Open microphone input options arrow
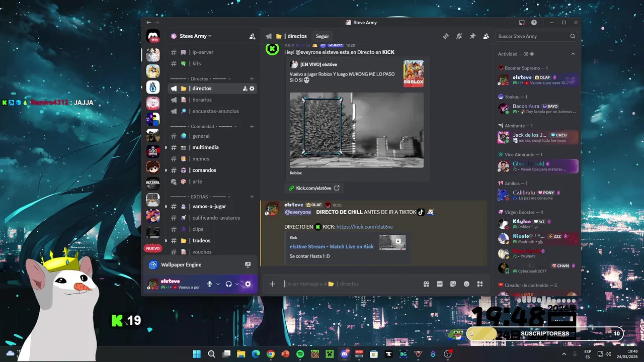The width and height of the screenshot is (644, 362). [218, 284]
